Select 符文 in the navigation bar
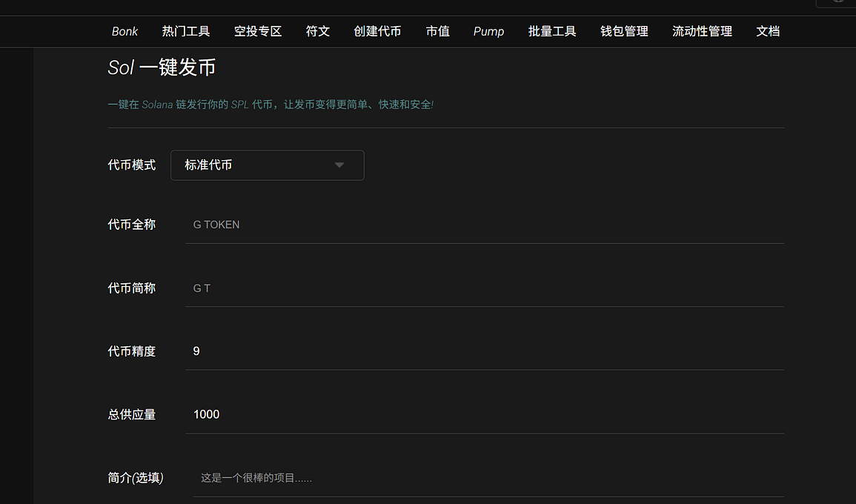 tap(318, 31)
